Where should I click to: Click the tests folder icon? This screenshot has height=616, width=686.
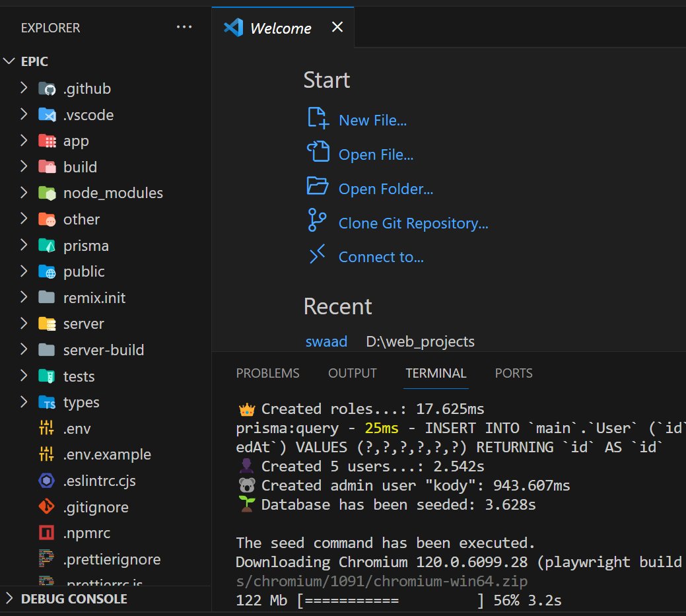(47, 376)
